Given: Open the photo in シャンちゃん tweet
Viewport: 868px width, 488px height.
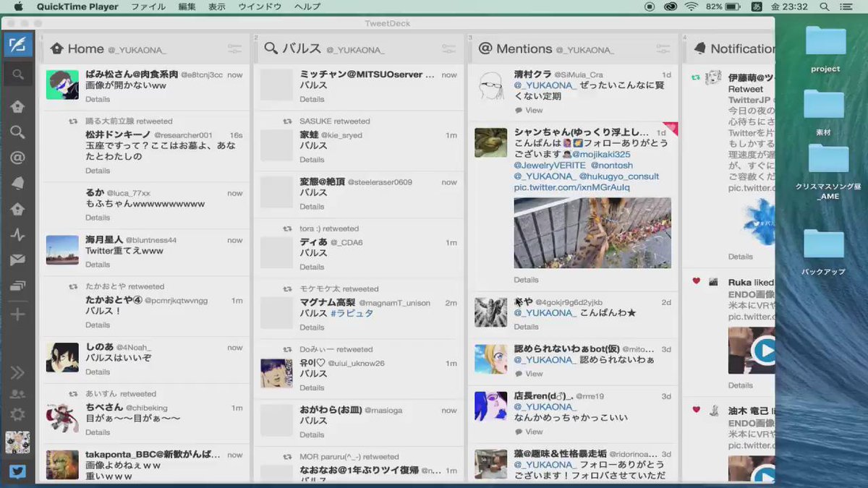Looking at the screenshot, I should pyautogui.click(x=592, y=233).
